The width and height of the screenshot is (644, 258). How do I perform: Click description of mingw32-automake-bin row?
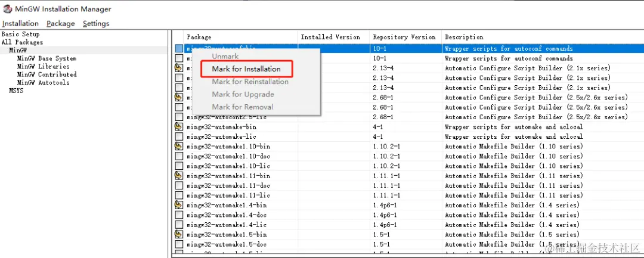tap(514, 127)
